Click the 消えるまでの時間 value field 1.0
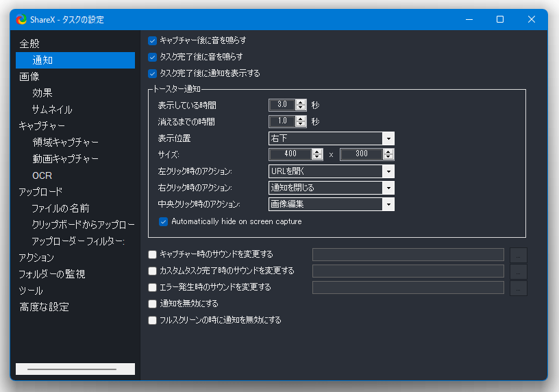The height and width of the screenshot is (392, 559). (282, 121)
